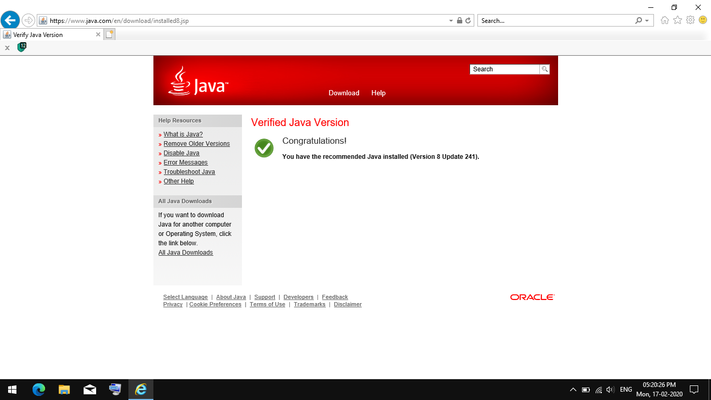711x400 pixels.
Task: Click the network status tray icon
Action: point(599,390)
